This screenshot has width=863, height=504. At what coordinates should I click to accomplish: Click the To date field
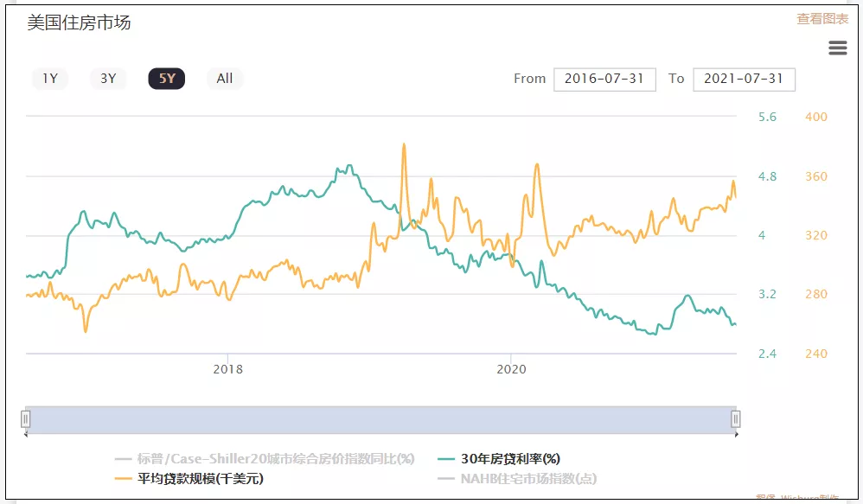click(x=744, y=79)
